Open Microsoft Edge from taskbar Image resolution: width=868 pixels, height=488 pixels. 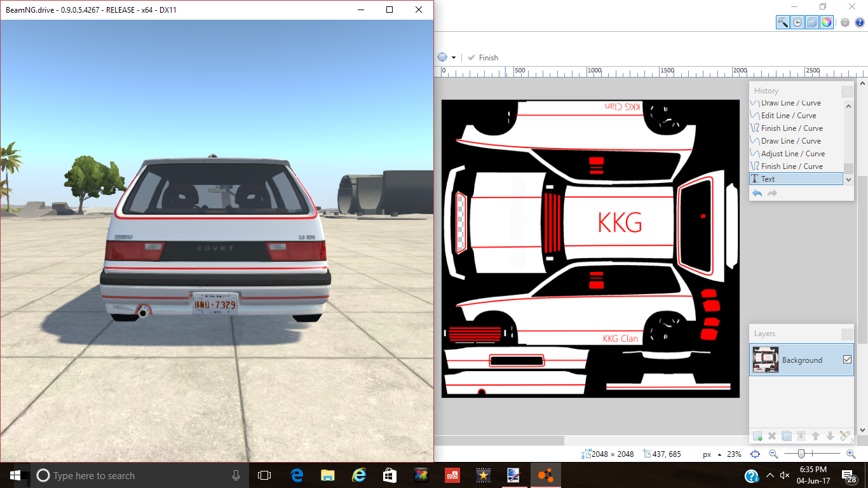click(297, 475)
